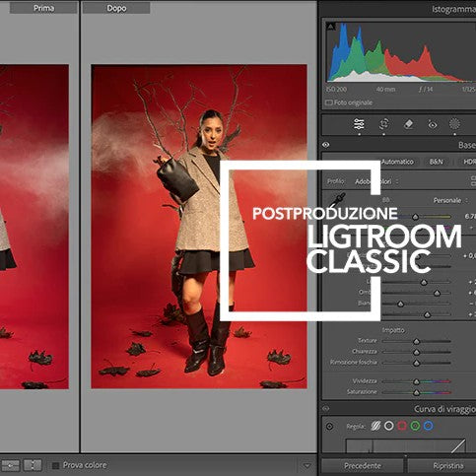Viewport: 476px width, 476px height.
Task: Open the Personale white balance dropdown
Action: pos(450,200)
